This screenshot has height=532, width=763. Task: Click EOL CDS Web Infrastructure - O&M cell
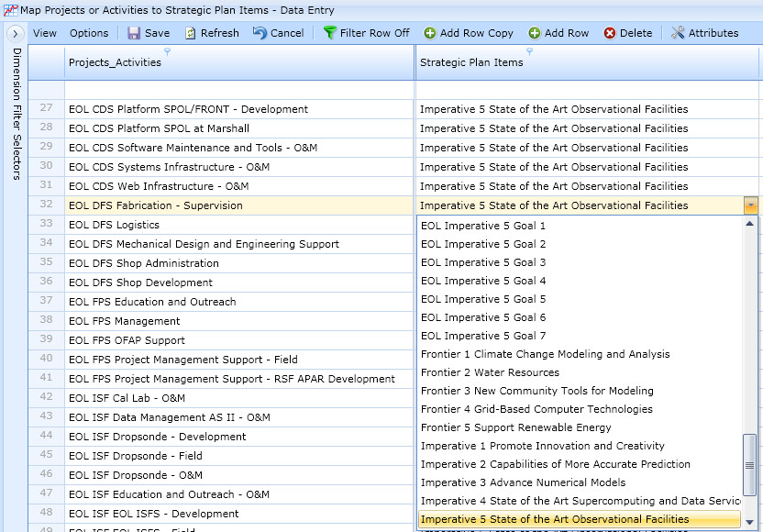[x=239, y=186]
